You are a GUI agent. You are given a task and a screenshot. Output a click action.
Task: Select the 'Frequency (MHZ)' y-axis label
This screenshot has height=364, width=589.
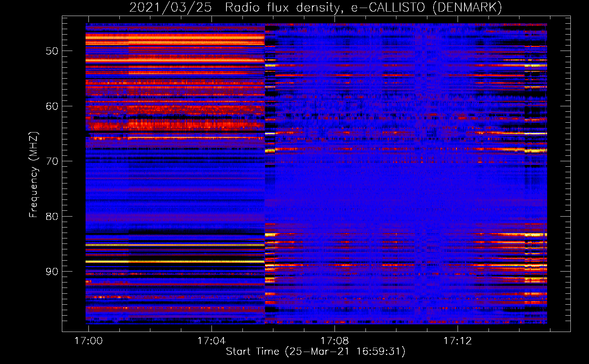[33, 175]
